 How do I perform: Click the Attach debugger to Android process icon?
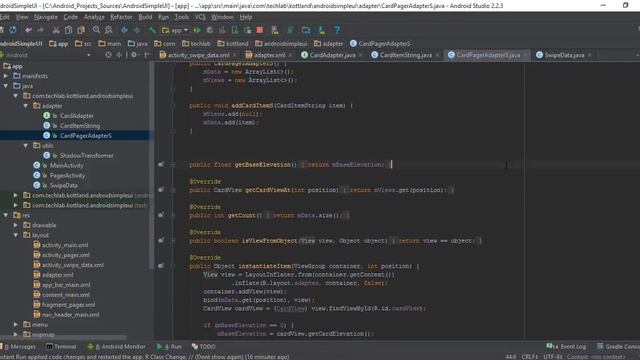pos(235,30)
